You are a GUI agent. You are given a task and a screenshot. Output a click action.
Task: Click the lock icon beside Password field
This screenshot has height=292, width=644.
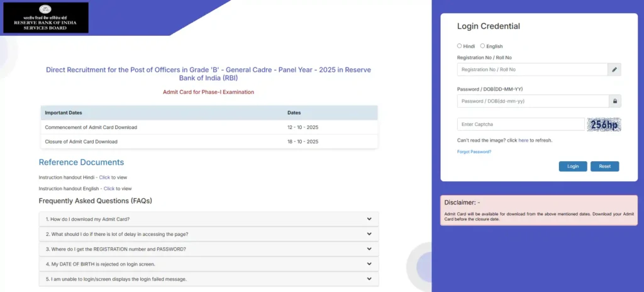614,101
